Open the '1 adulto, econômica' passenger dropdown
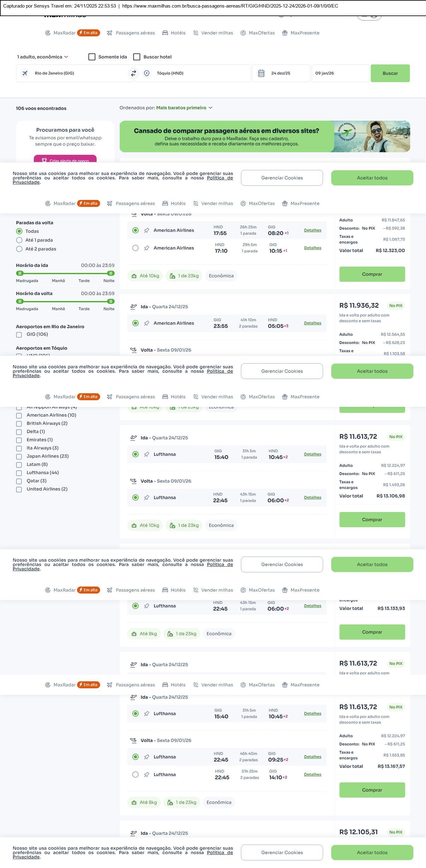The image size is (426, 868). click(42, 57)
